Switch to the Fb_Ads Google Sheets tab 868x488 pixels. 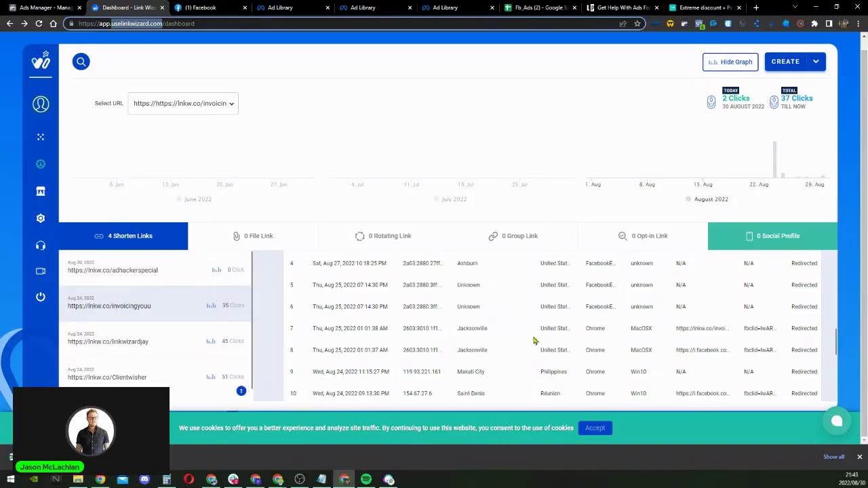tap(540, 7)
